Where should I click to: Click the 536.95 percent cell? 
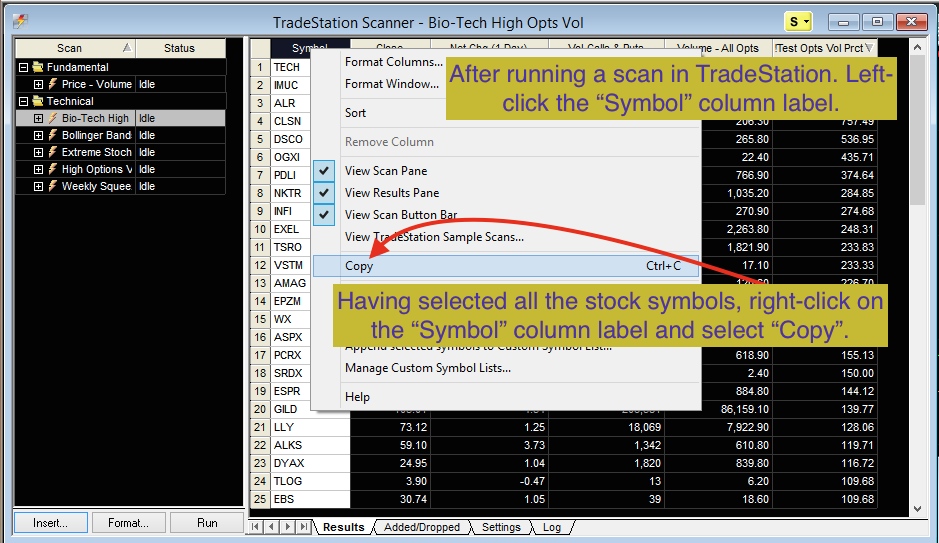825,139
